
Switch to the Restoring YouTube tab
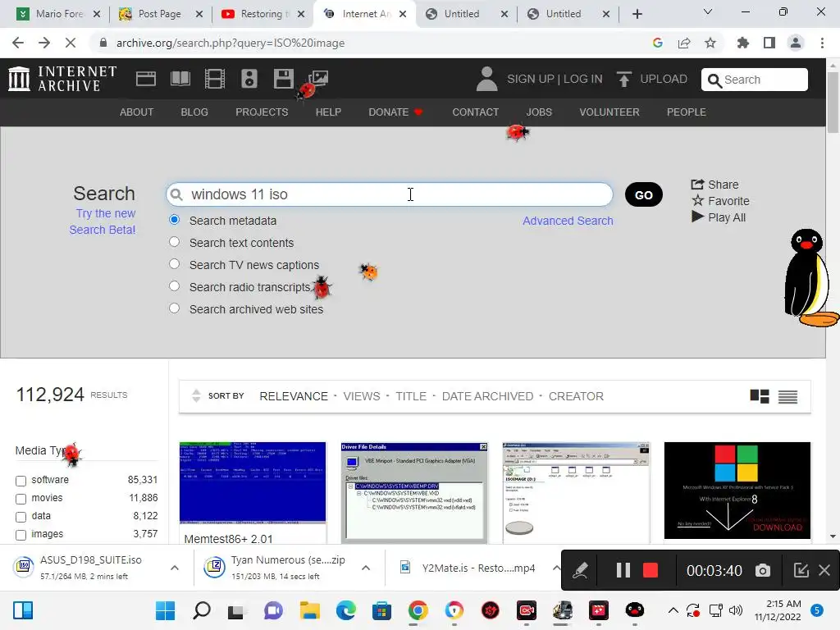(x=262, y=14)
